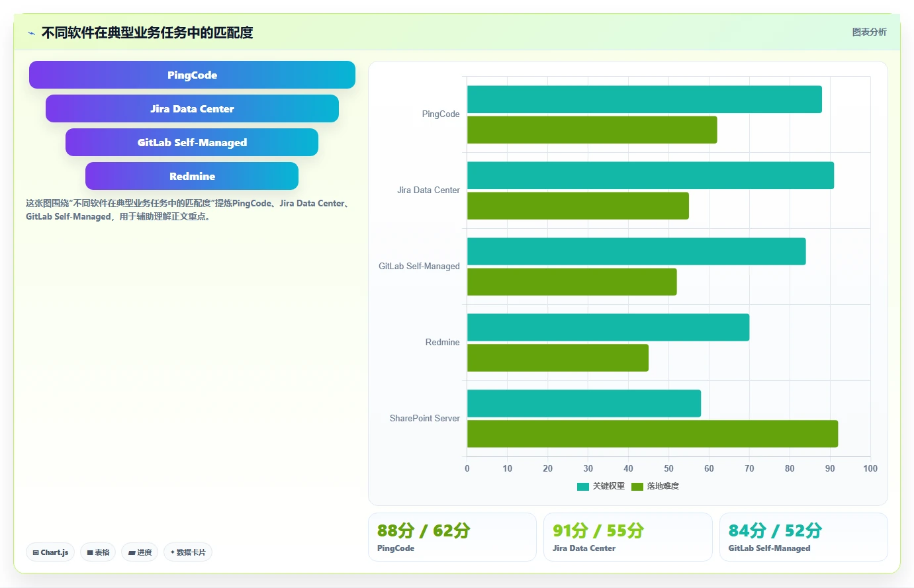The image size is (914, 588).
Task: Click the Chart.js tag pill
Action: tap(50, 552)
